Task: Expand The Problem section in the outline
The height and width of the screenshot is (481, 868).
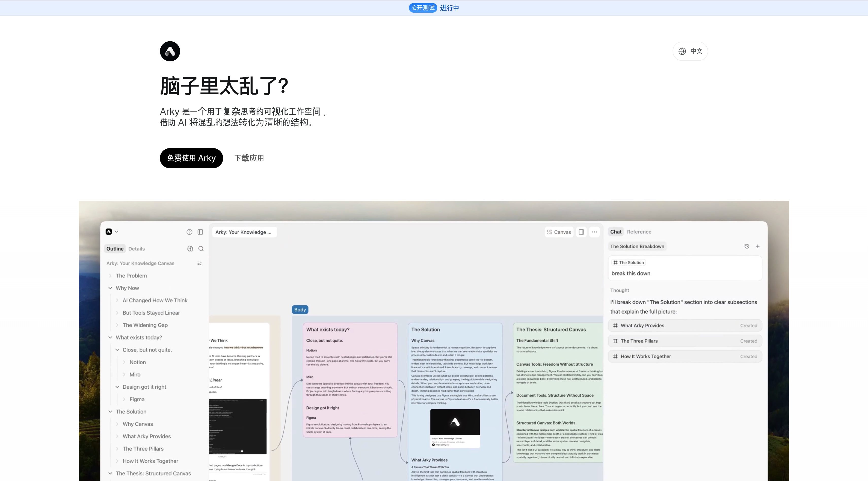Action: [x=110, y=276]
